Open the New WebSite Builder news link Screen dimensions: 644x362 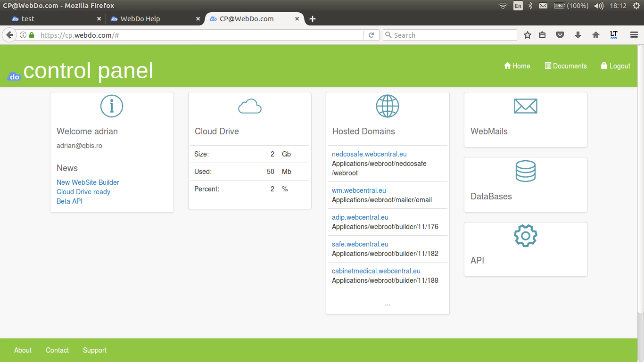(x=88, y=182)
